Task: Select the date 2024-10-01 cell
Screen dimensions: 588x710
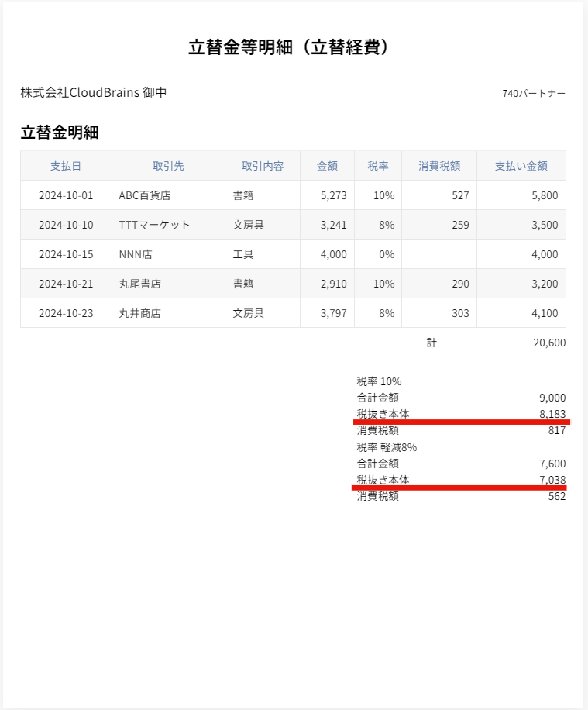Action: [x=66, y=195]
